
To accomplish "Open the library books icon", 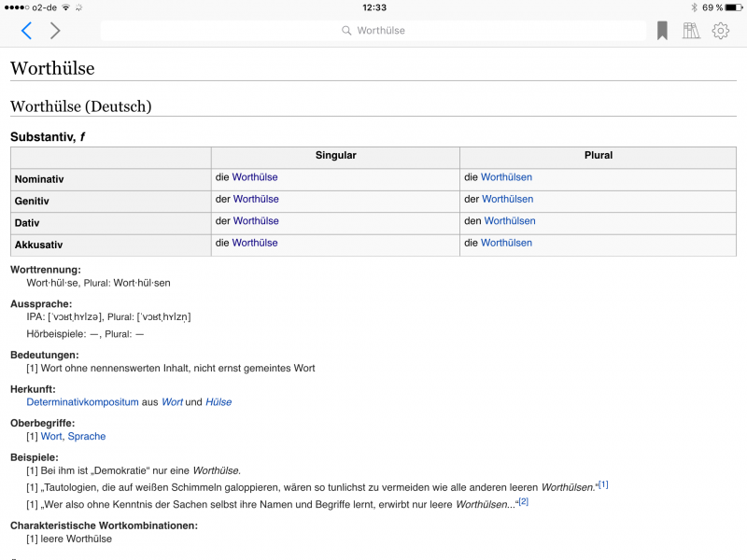I will [691, 31].
